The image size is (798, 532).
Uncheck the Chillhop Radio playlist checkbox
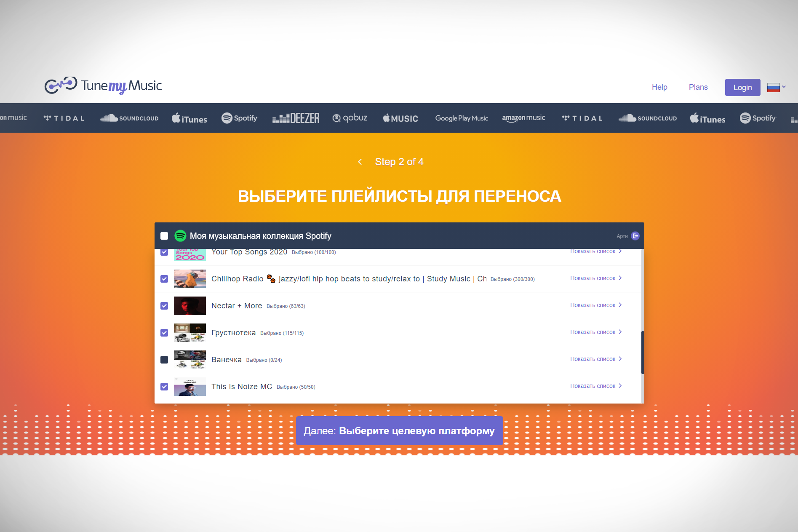click(x=164, y=279)
